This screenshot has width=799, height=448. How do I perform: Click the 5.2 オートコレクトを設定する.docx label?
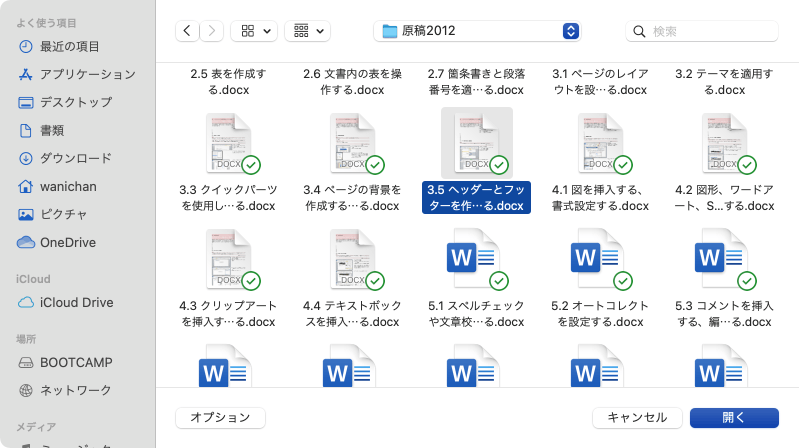tap(601, 313)
